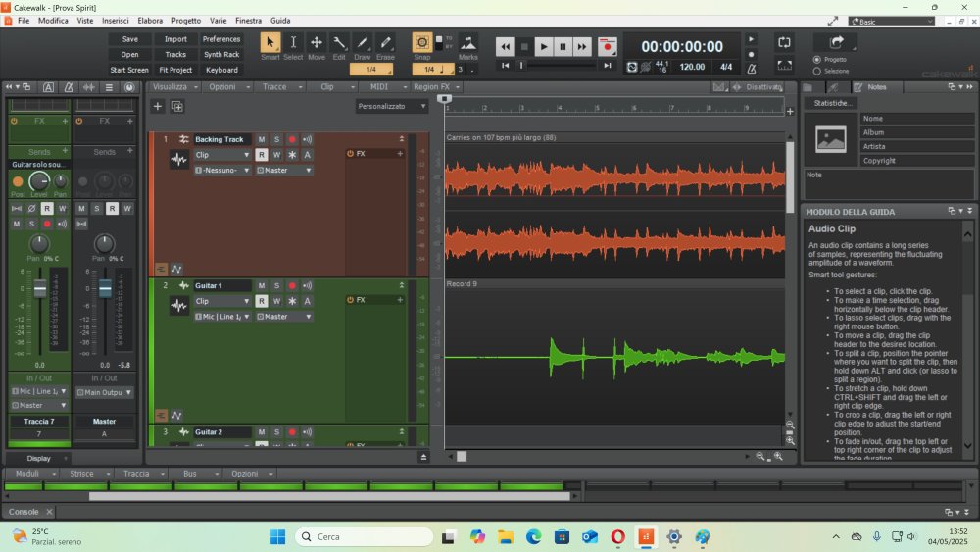Image resolution: width=980 pixels, height=552 pixels.
Task: Click the Save button
Action: click(x=130, y=39)
